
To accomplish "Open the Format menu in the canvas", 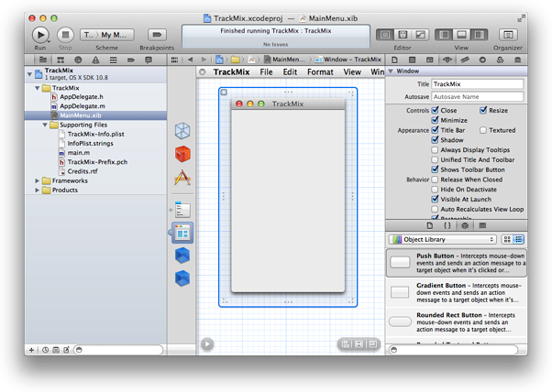I will (320, 72).
